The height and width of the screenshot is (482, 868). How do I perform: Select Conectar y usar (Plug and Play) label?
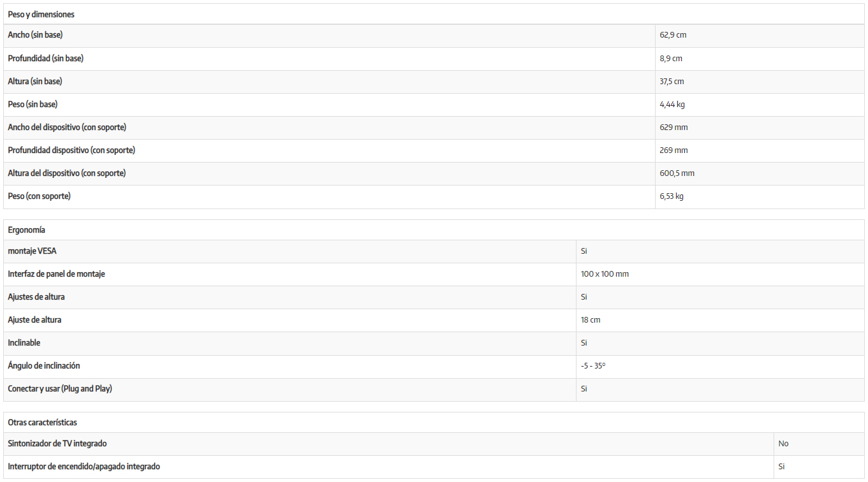pyautogui.click(x=60, y=388)
